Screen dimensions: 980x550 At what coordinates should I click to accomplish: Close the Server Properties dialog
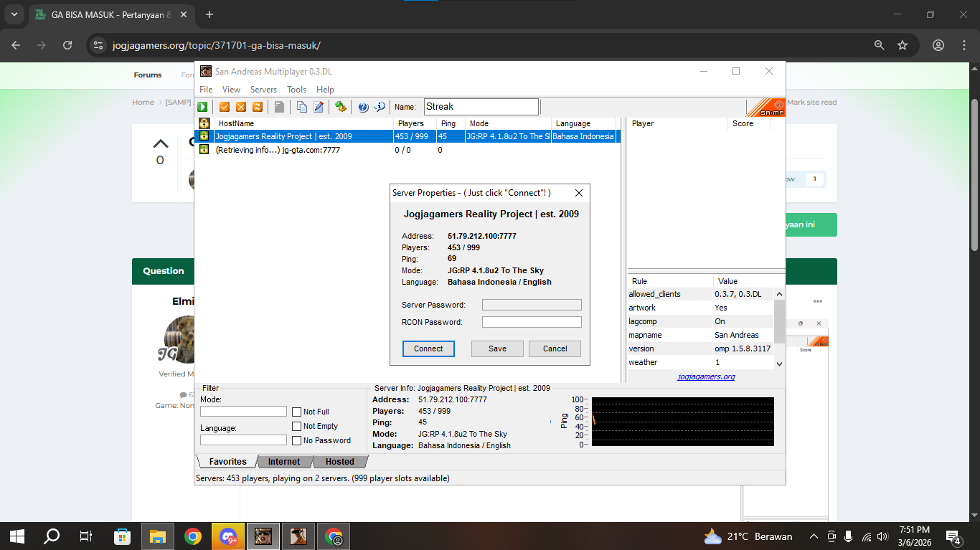pos(579,193)
